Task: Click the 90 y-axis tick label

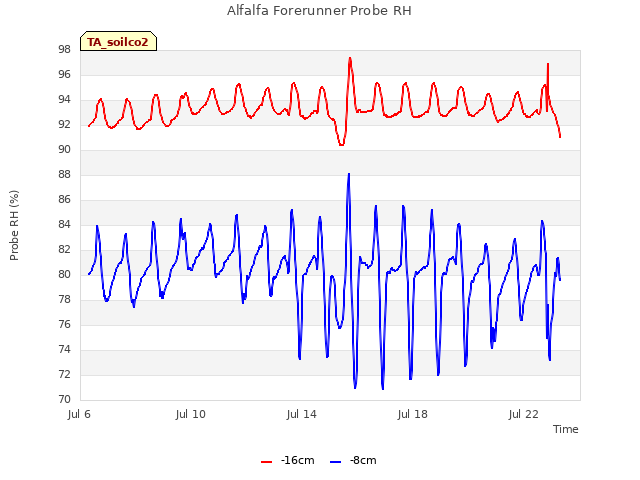Action: click(x=64, y=150)
